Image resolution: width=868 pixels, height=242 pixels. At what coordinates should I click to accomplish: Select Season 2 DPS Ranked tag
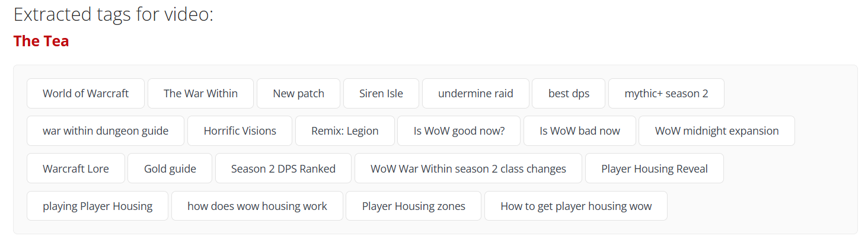[283, 168]
